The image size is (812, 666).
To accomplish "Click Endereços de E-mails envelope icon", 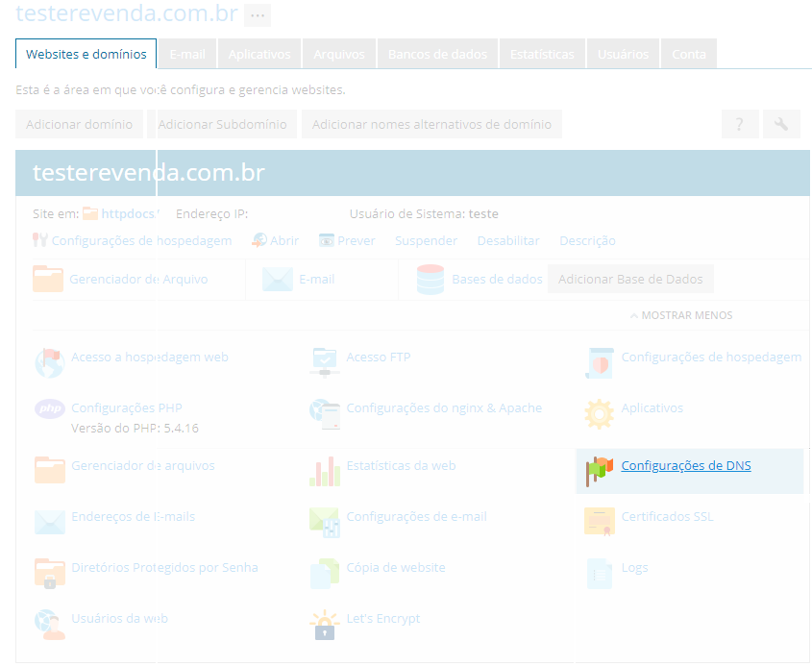I will click(50, 522).
